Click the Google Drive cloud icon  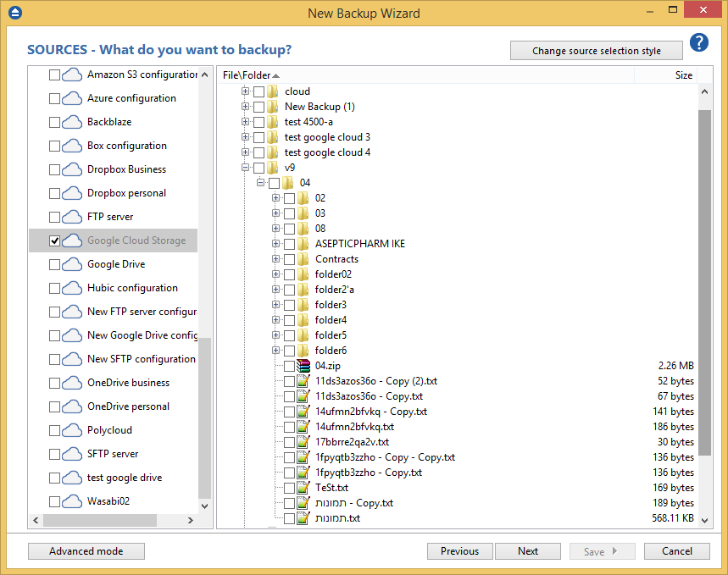pyautogui.click(x=72, y=264)
